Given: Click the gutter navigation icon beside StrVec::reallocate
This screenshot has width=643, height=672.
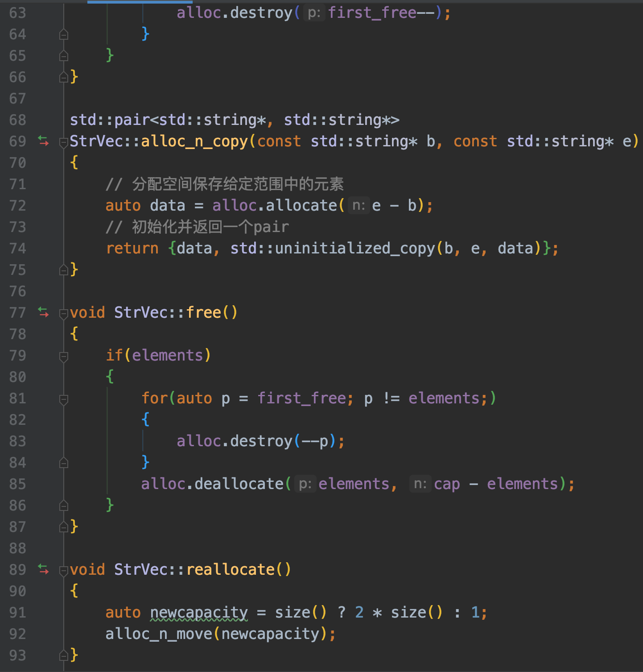Looking at the screenshot, I should [x=43, y=569].
